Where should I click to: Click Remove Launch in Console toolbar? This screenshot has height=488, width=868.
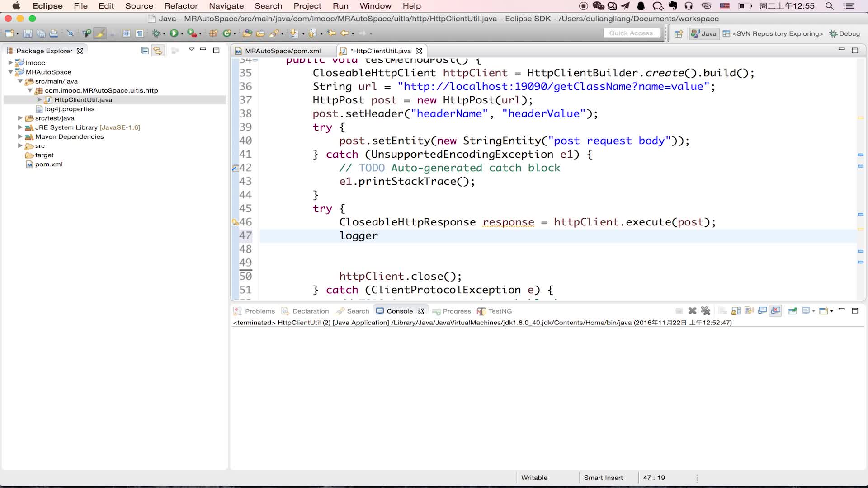click(x=692, y=311)
